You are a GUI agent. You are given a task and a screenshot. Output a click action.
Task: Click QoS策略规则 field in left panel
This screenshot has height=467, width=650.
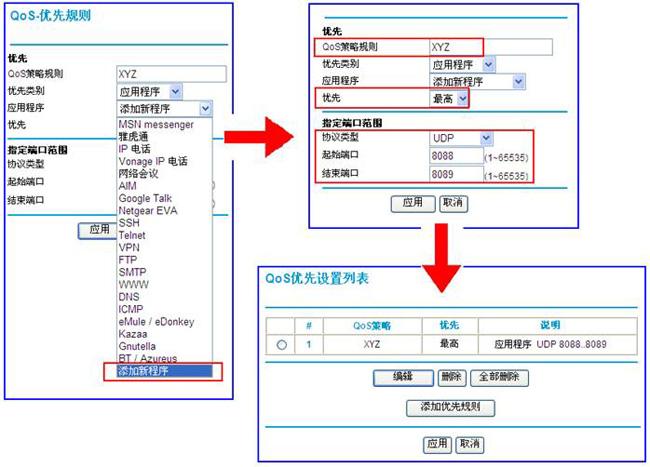[x=171, y=74]
